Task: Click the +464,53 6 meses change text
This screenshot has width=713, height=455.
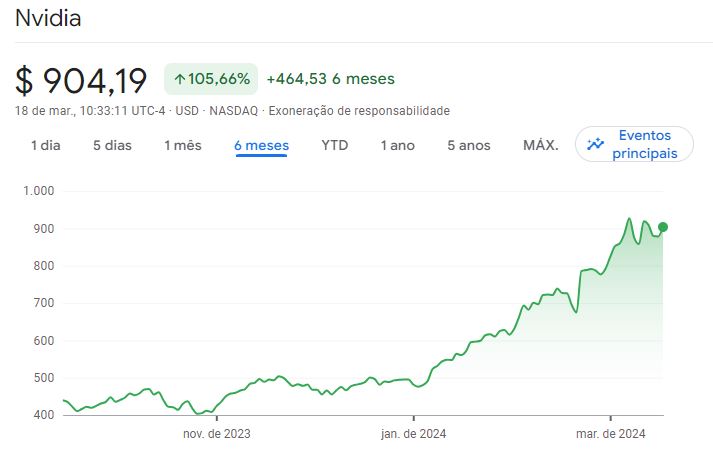Action: click(330, 79)
